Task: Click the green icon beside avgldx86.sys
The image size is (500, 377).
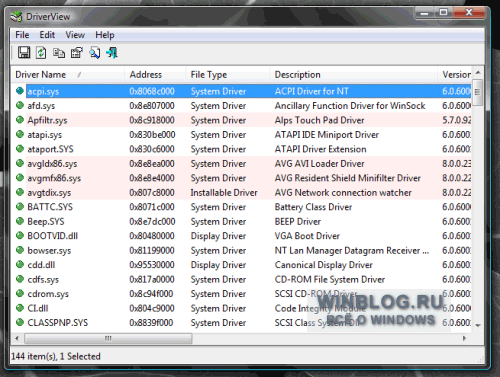Action: pyautogui.click(x=20, y=163)
